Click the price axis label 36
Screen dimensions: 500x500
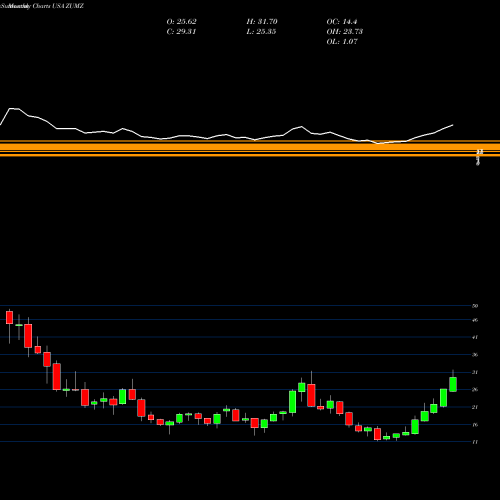coord(475,355)
